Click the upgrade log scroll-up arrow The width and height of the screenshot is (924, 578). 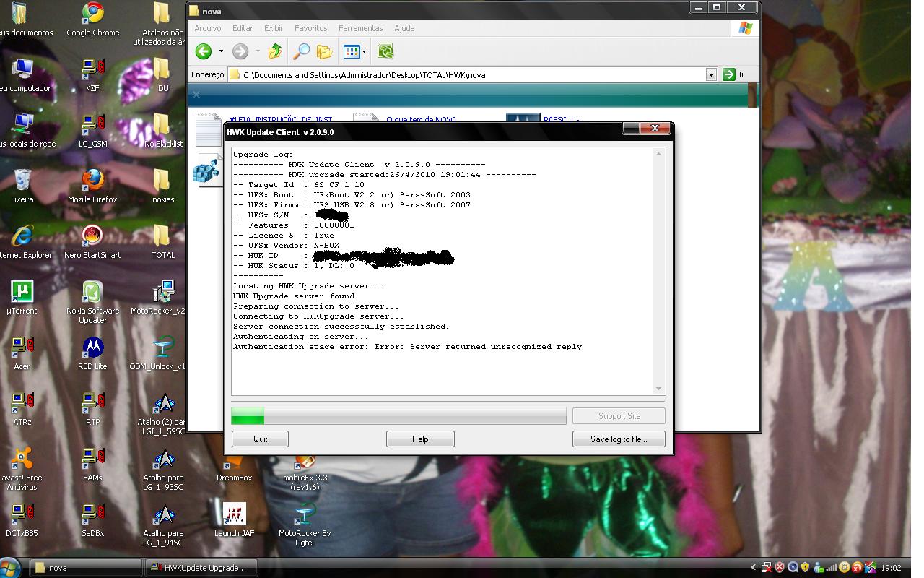658,154
